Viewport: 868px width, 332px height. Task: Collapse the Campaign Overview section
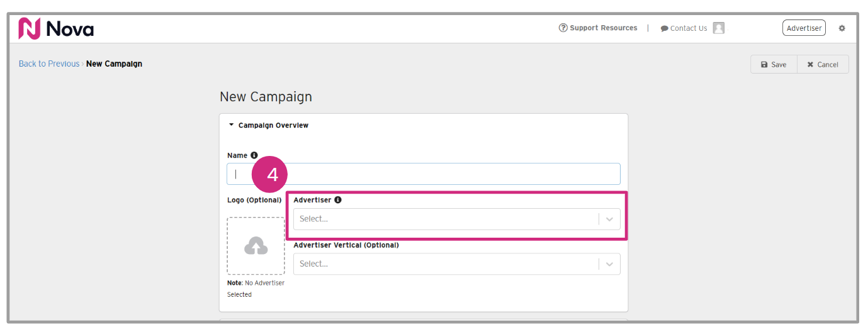tap(232, 125)
